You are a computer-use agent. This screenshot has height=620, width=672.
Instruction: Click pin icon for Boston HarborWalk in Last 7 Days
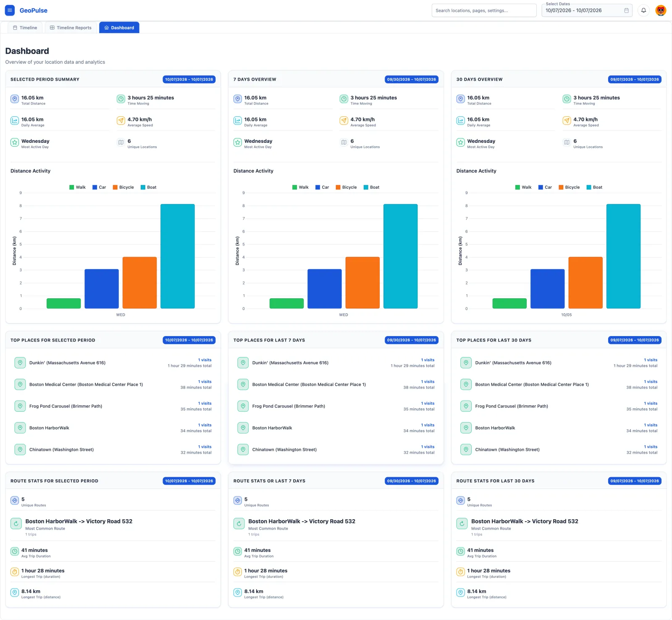243,428
